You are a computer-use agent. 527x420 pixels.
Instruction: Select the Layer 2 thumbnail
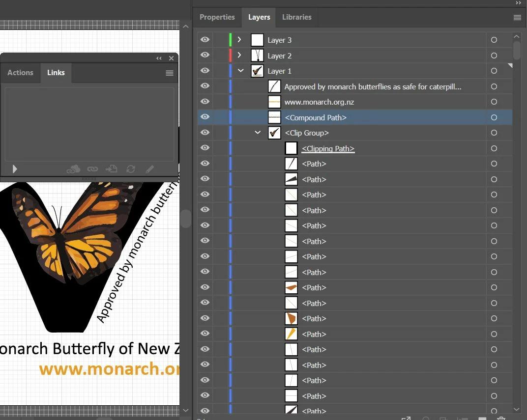pyautogui.click(x=257, y=56)
